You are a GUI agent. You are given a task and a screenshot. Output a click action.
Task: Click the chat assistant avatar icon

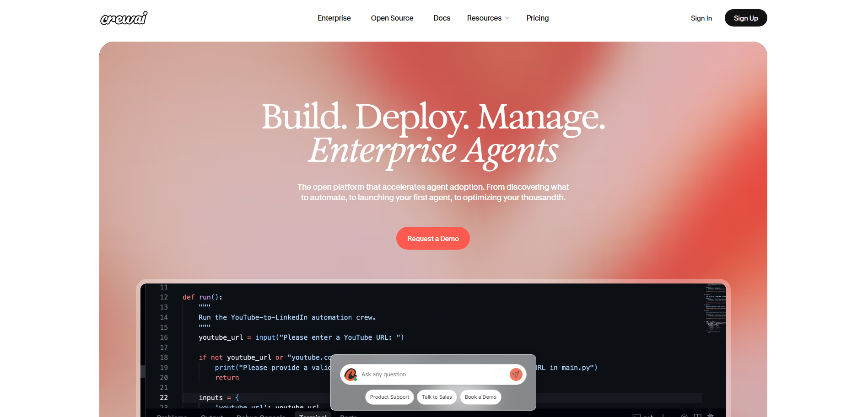pos(351,374)
